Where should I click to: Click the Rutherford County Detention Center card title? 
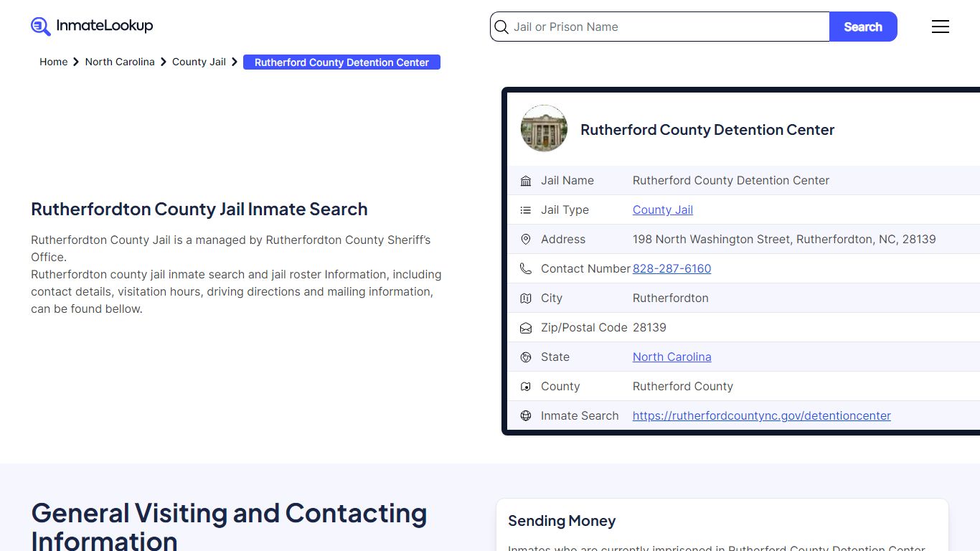tap(707, 129)
